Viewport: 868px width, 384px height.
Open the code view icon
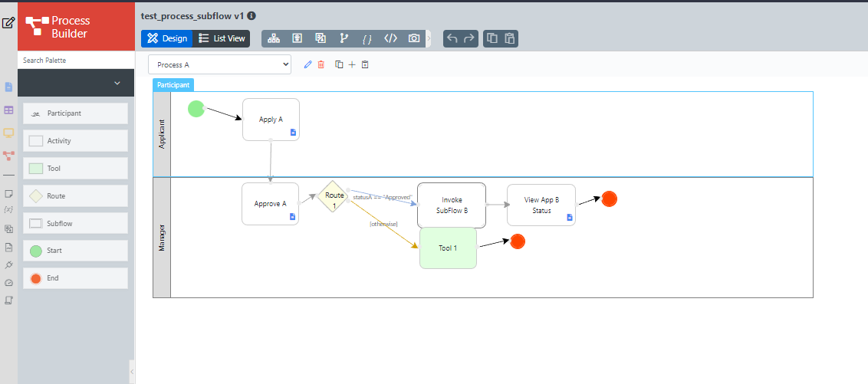[391, 38]
